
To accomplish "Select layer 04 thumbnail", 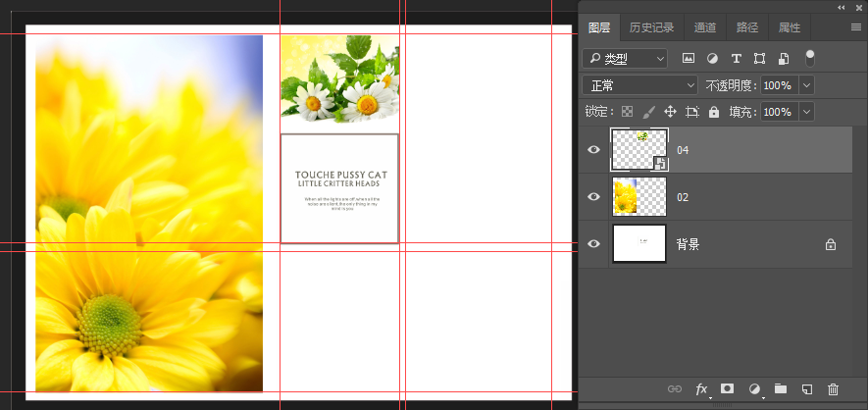I will point(639,149).
